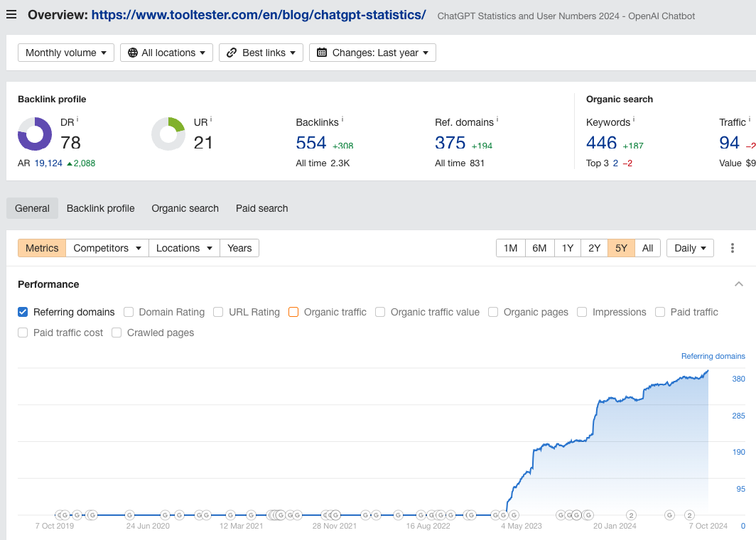The image size is (756, 540).
Task: Click the UR donut gauge
Action: [168, 134]
